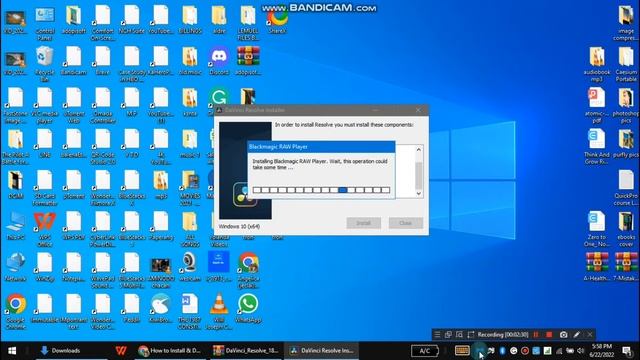Select the Bandicam desktop shortcut
Image resolution: width=640 pixels, height=360 pixels.
coord(73,60)
